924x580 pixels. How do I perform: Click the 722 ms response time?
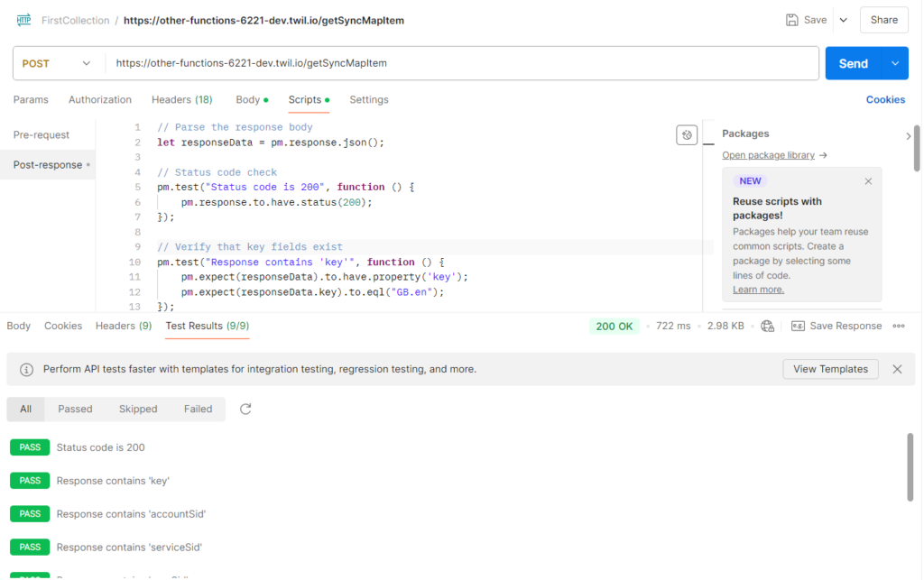point(673,327)
